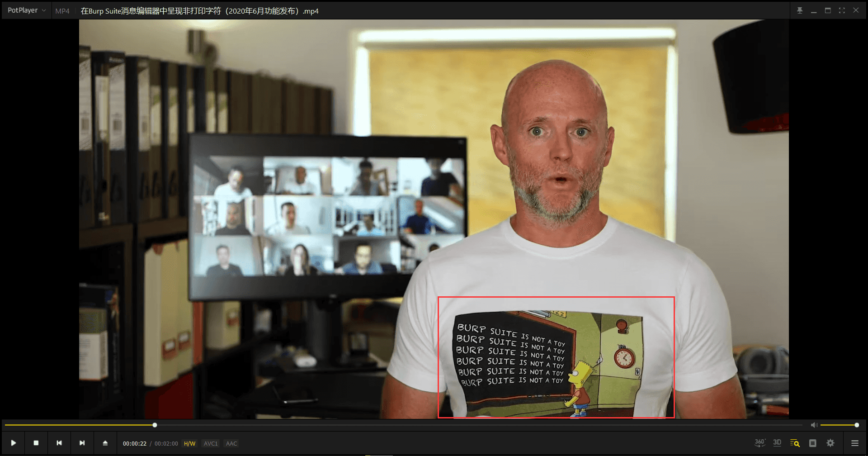Click the elapsed time 00:00:22
Viewport: 868px width, 456px height.
(x=135, y=443)
